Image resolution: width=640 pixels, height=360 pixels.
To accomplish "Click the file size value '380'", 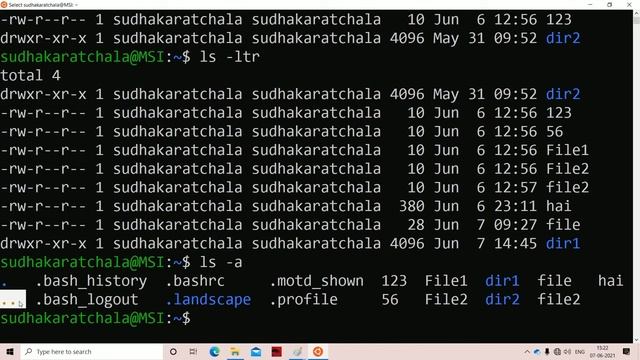I will tap(411, 206).
